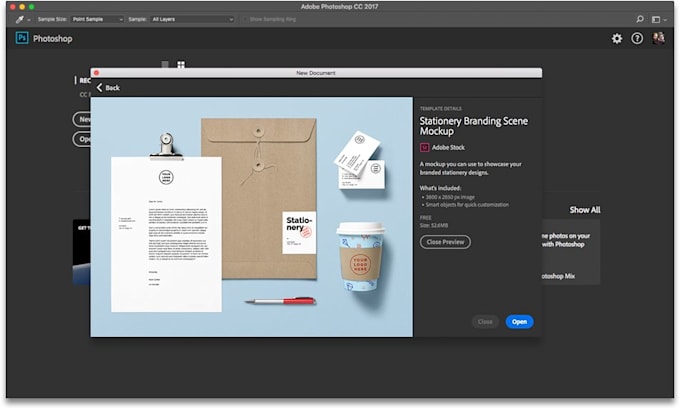Expand the Sample All Layers dropdown
The image size is (680, 409).
pyautogui.click(x=193, y=20)
